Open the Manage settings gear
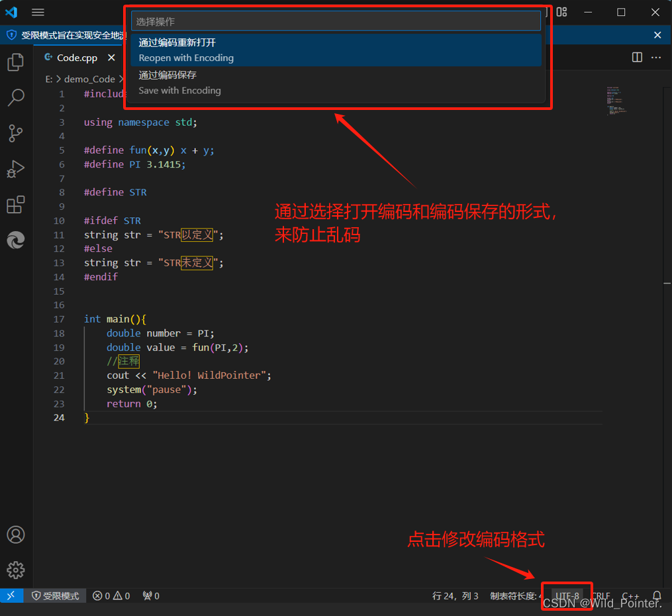The width and height of the screenshot is (672, 616). tap(16, 570)
